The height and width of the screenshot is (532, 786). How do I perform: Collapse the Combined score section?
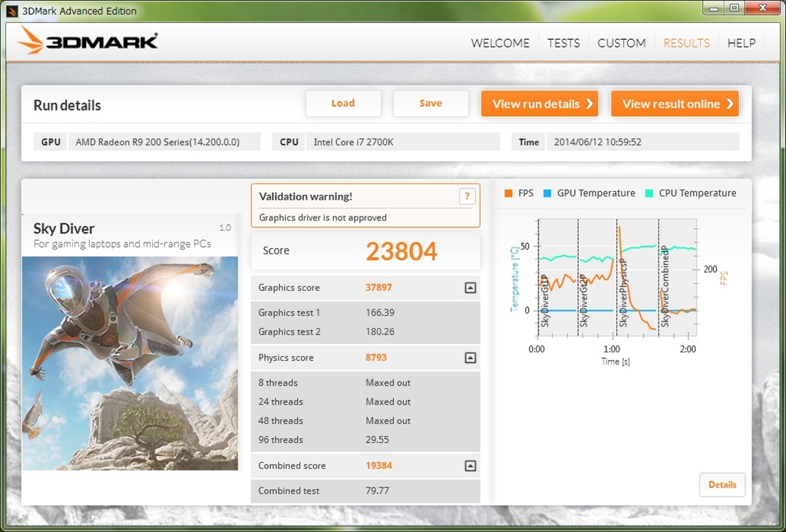pos(470,466)
